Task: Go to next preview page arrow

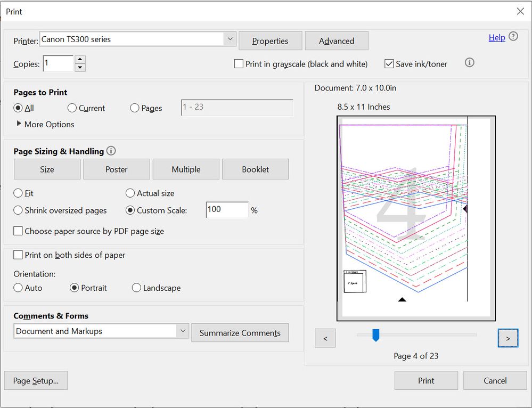Action: [x=508, y=338]
